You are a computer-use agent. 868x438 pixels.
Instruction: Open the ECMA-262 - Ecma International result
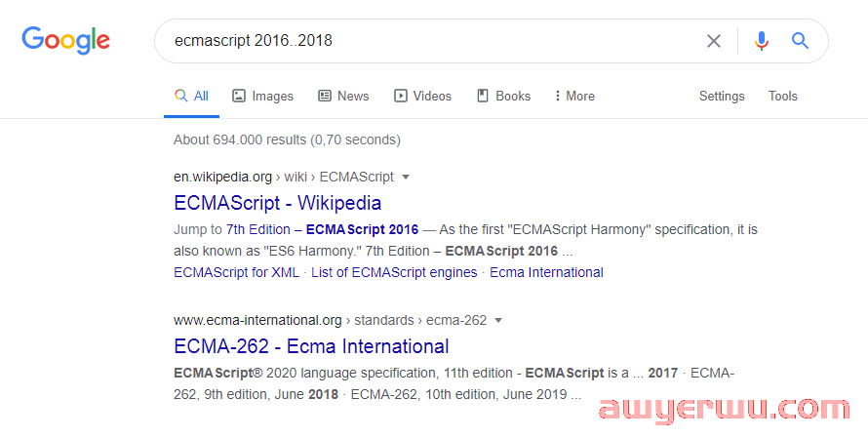[311, 346]
